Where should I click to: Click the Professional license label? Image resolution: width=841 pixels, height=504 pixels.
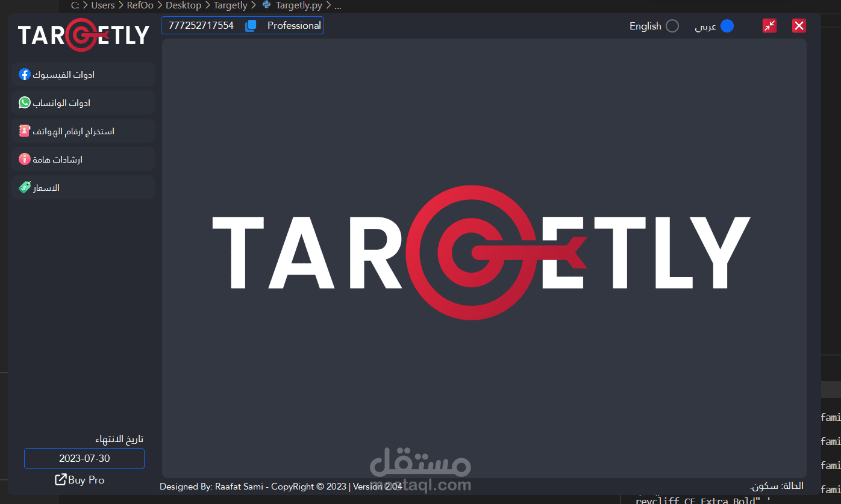294,25
